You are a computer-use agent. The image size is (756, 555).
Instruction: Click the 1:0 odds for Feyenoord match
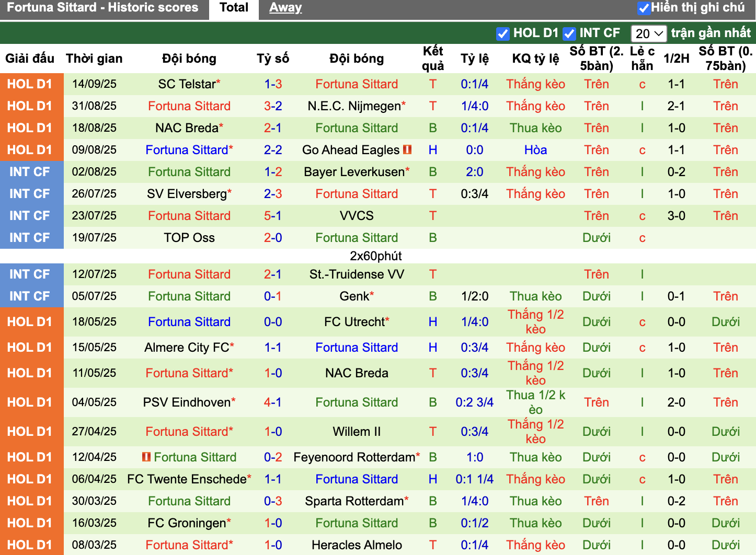tap(475, 457)
